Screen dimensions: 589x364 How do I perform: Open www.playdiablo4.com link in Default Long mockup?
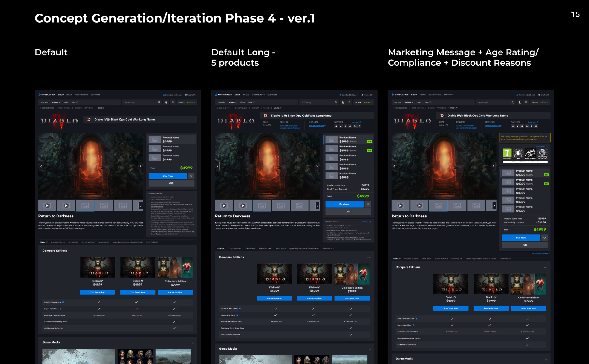tap(317, 125)
